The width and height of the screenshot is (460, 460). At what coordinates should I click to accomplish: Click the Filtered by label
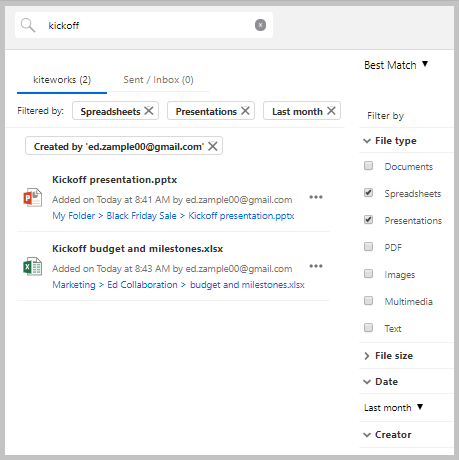(x=40, y=111)
